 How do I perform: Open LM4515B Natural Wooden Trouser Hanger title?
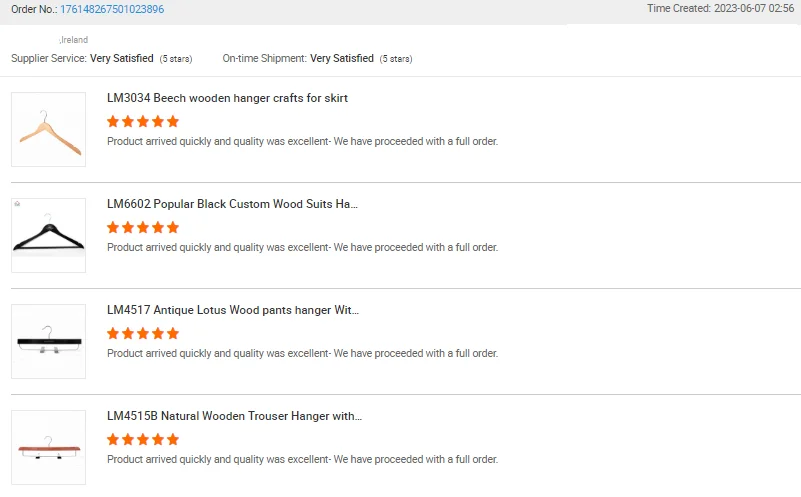tap(234, 416)
